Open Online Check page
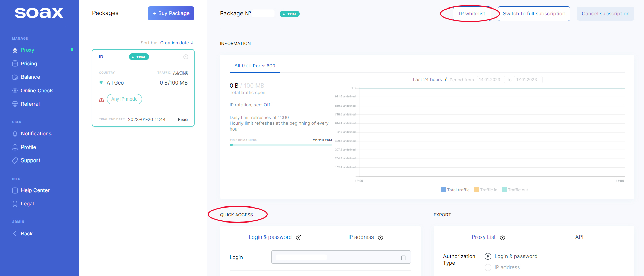The height and width of the screenshot is (276, 644). [x=37, y=91]
